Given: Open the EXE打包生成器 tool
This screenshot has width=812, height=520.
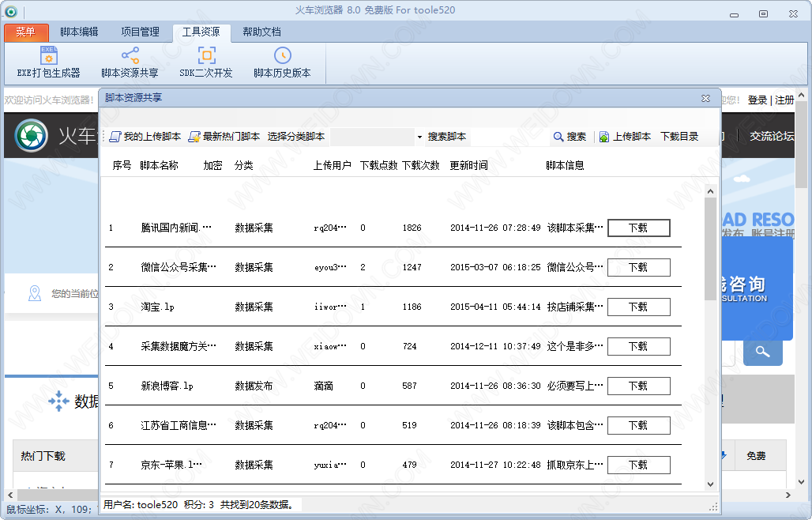Looking at the screenshot, I should tap(49, 62).
